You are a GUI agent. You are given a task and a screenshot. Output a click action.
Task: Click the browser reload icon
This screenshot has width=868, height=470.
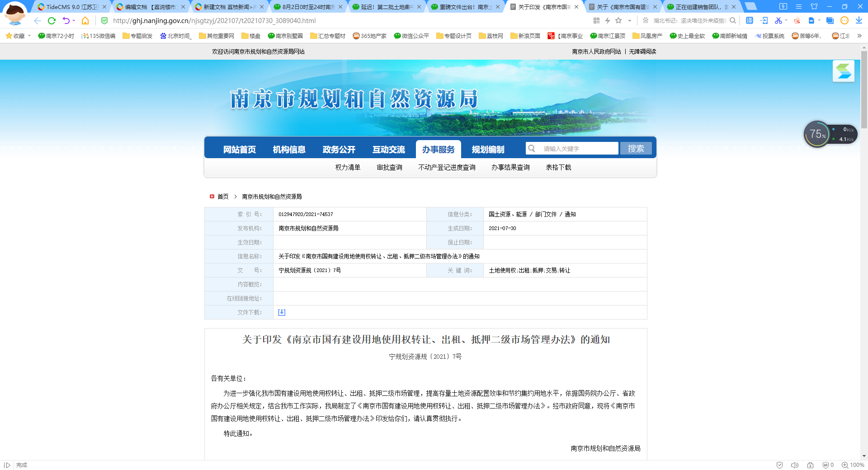pos(52,21)
